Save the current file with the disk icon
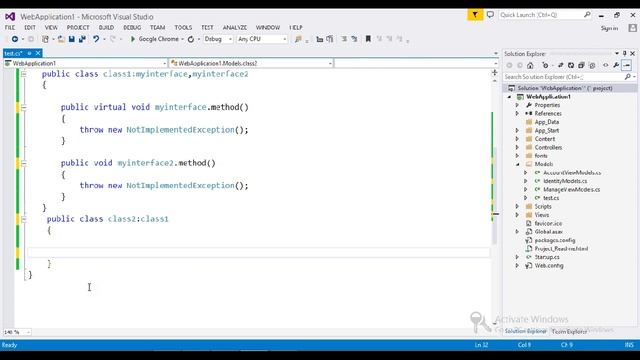Screen dimensions: 640x360 [x=71, y=39]
